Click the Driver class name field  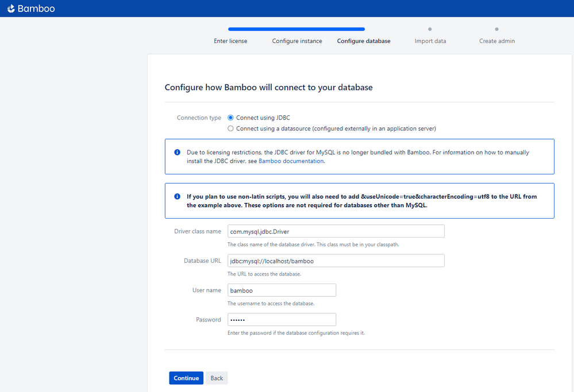click(336, 231)
